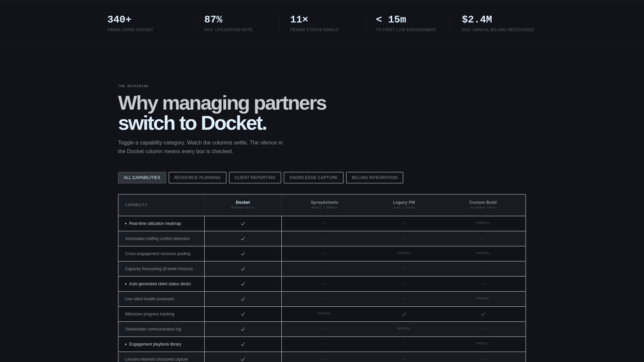The image size is (644, 362).
Task: Select the KNOWLEDGE CAPTURE toggle
Action: tap(313, 177)
